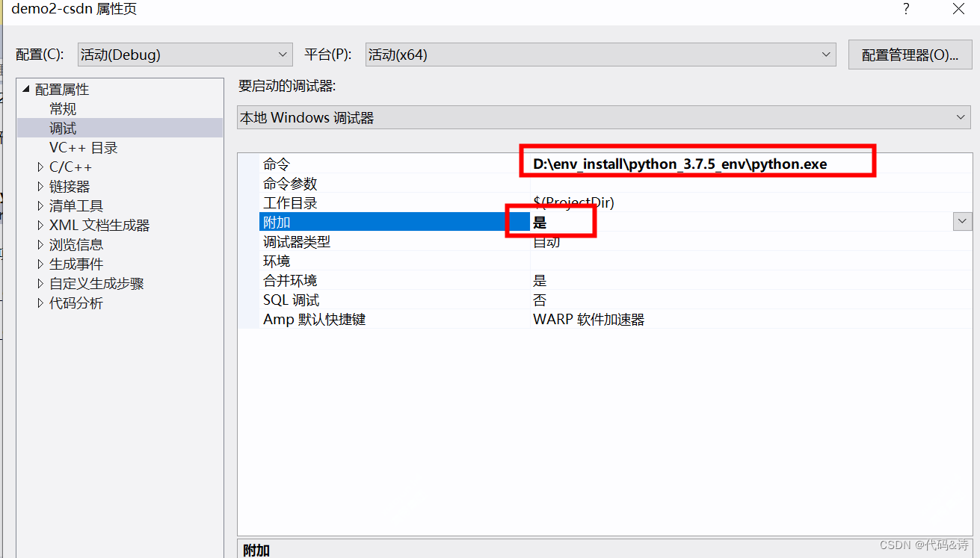Select the 常规 tree item

click(63, 108)
